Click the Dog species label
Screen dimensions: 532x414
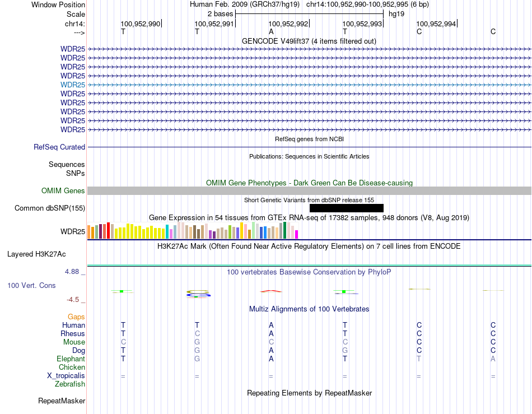coord(78,351)
